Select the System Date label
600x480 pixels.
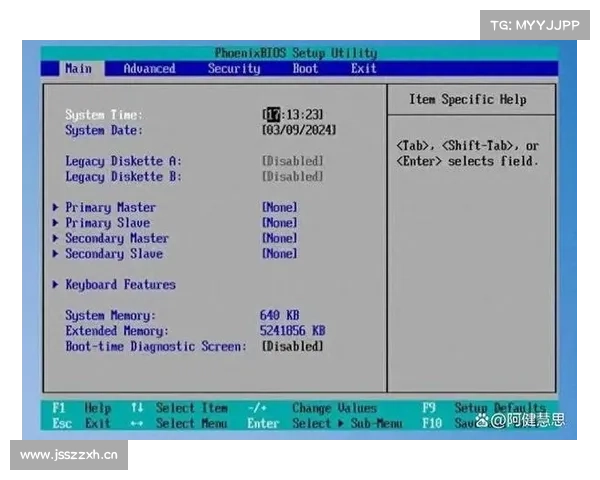(x=104, y=130)
